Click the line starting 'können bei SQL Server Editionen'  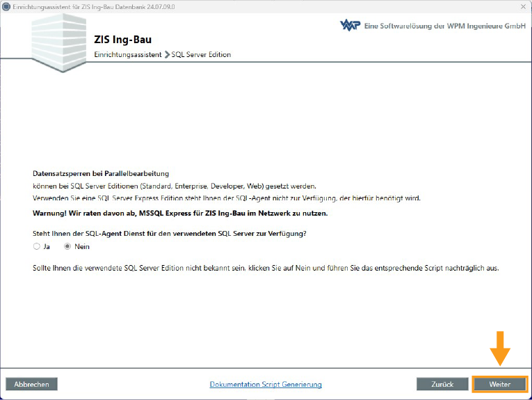click(x=175, y=186)
